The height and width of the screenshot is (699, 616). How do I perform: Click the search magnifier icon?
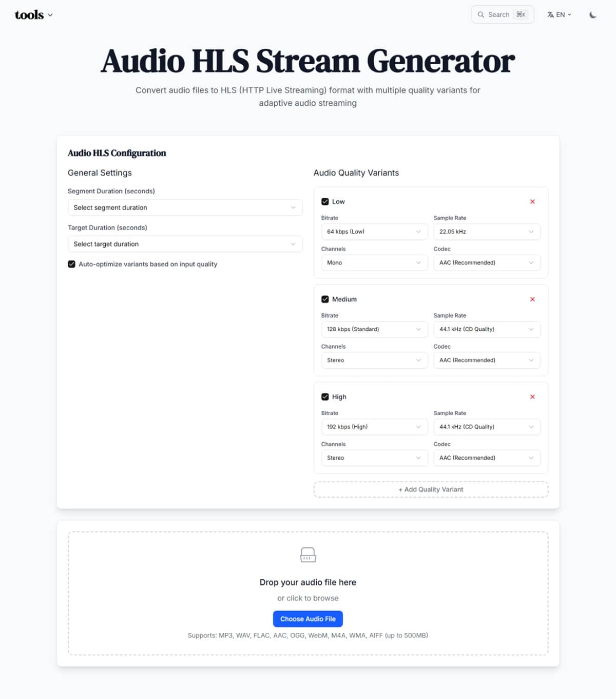pyautogui.click(x=481, y=14)
